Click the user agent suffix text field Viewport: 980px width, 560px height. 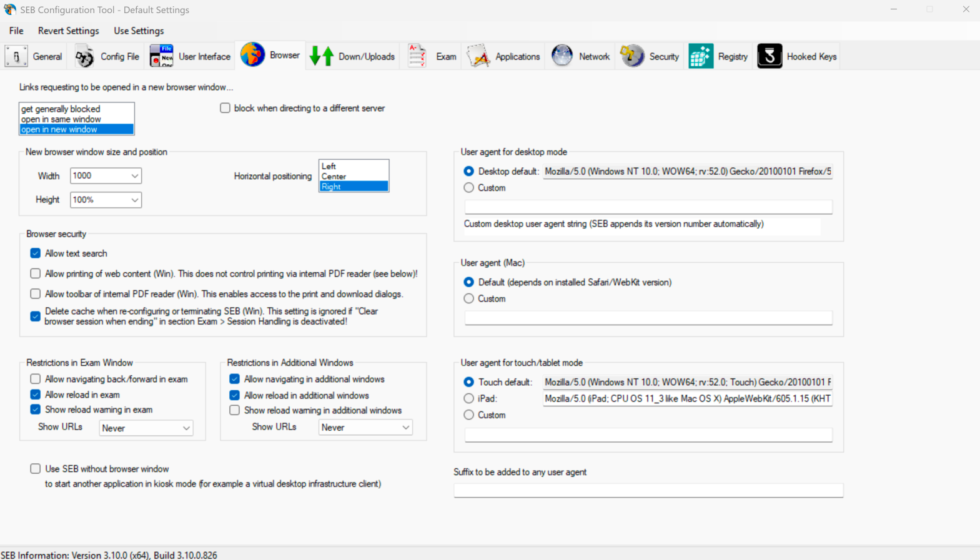pyautogui.click(x=648, y=491)
